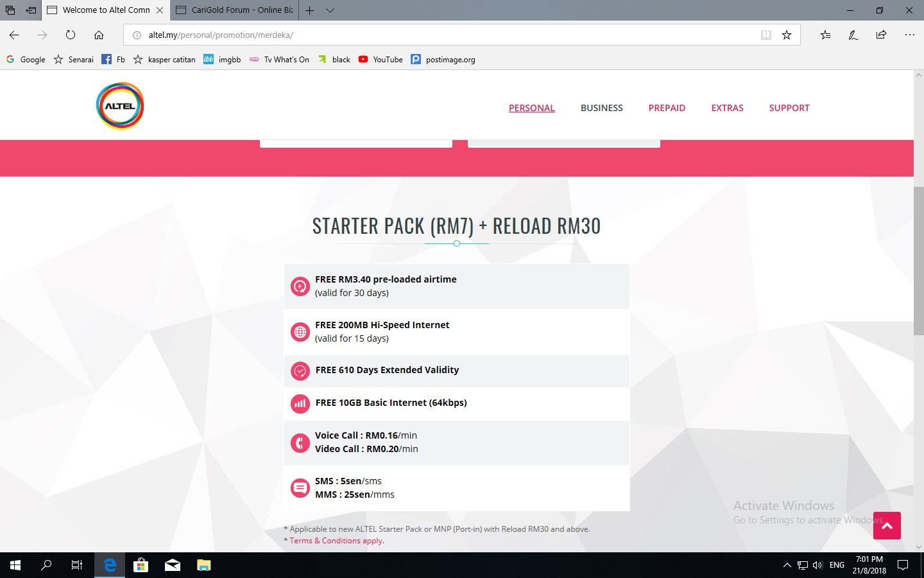924x578 pixels.
Task: Add notes to this page
Action: click(x=853, y=35)
